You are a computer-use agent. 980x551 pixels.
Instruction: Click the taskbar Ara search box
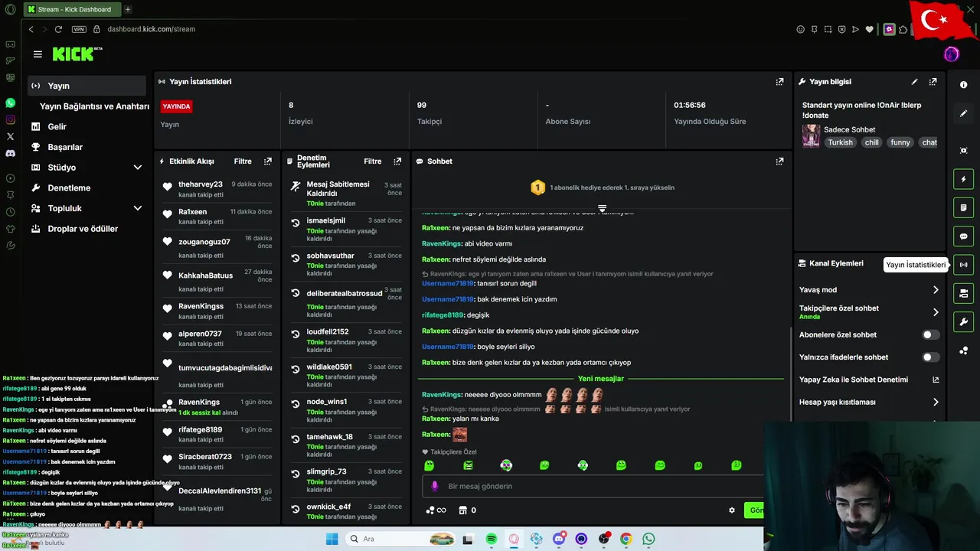pyautogui.click(x=400, y=539)
